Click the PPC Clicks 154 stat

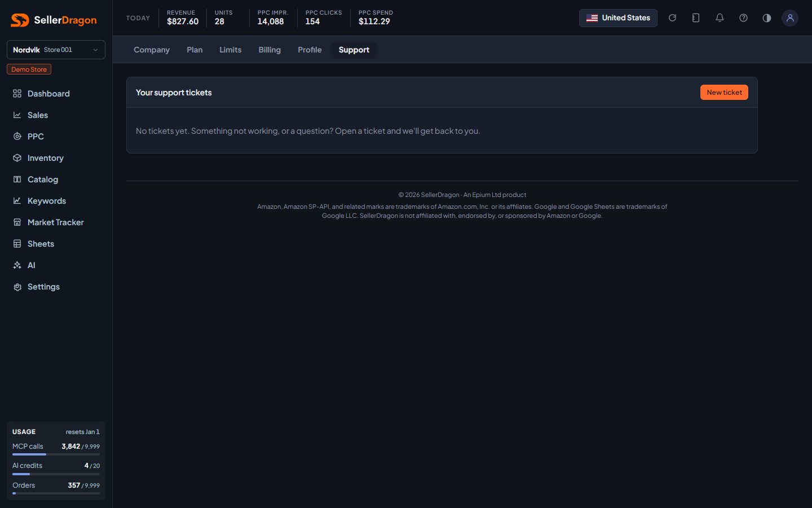[324, 17]
